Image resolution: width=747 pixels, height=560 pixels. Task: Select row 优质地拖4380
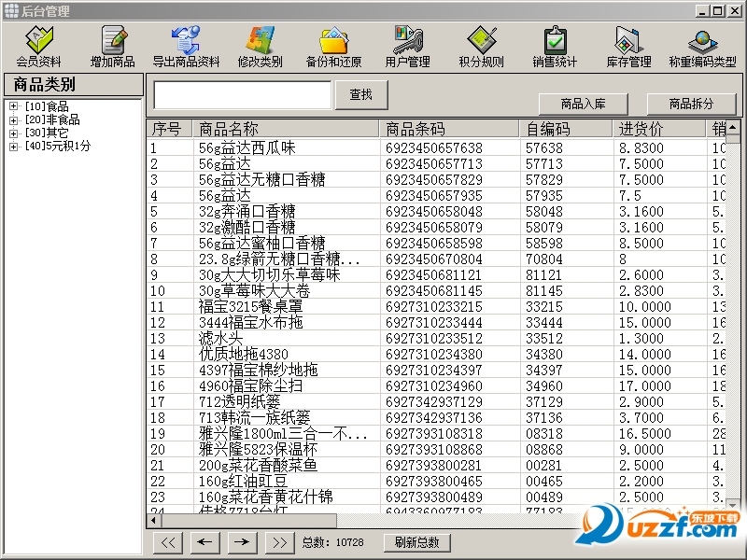point(436,355)
